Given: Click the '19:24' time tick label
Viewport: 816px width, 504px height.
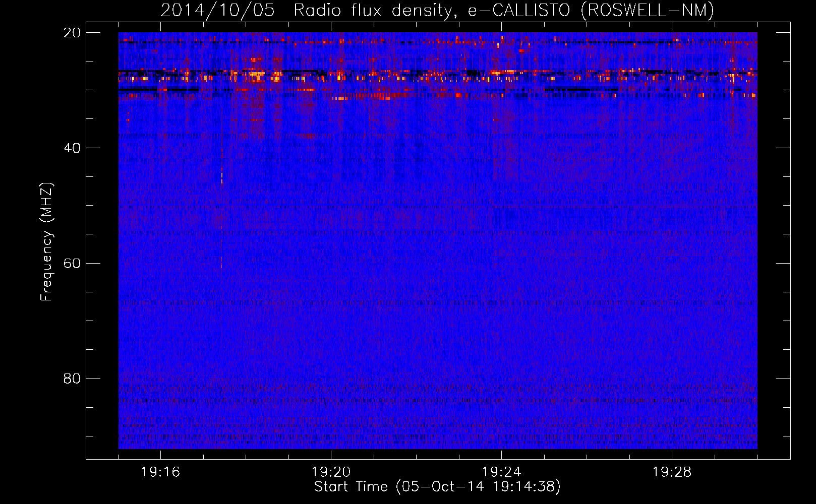Looking at the screenshot, I should pyautogui.click(x=501, y=472).
